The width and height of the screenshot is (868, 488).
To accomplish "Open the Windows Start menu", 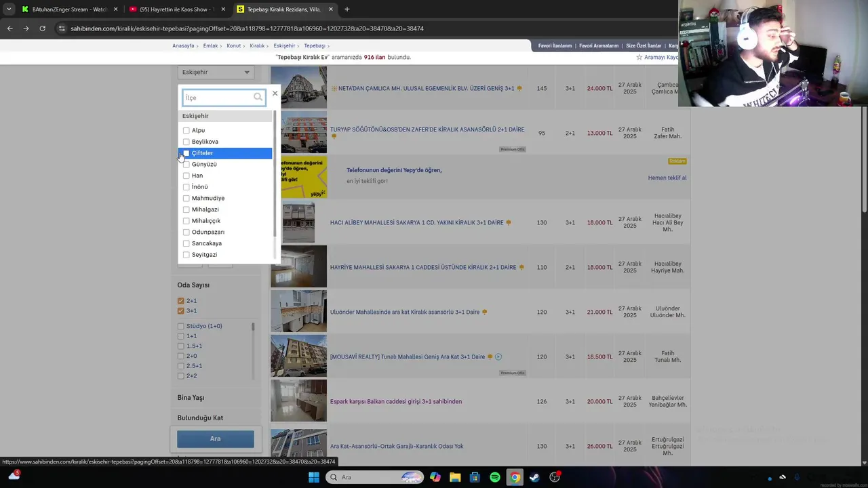I will click(x=313, y=477).
